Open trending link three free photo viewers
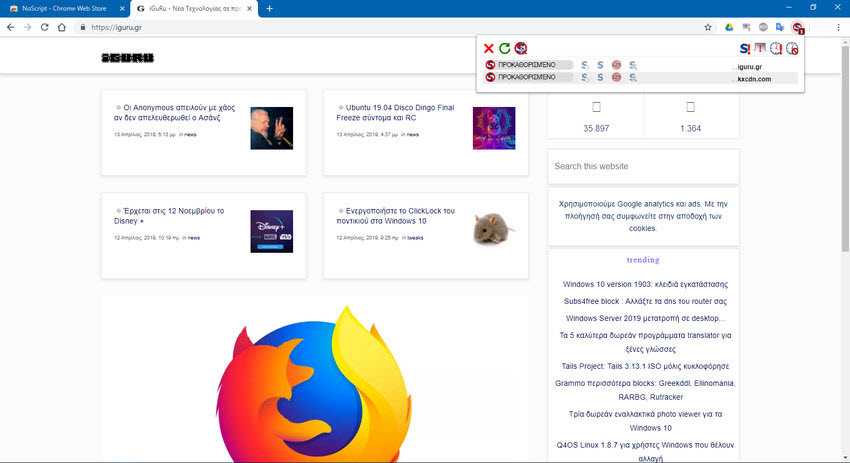The height and width of the screenshot is (463, 850). (645, 421)
